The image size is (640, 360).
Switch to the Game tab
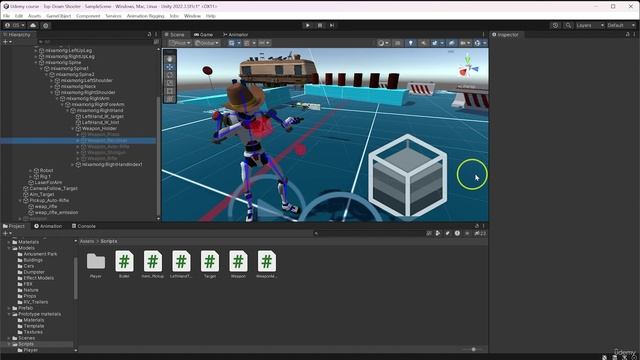(x=203, y=35)
